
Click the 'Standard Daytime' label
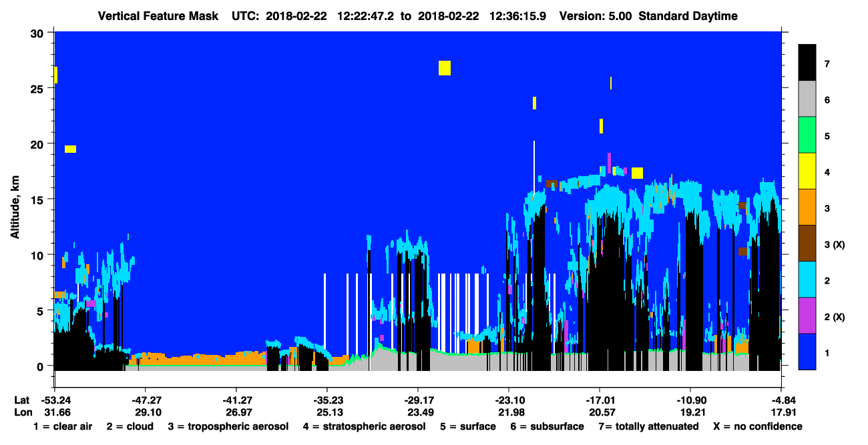pyautogui.click(x=688, y=16)
